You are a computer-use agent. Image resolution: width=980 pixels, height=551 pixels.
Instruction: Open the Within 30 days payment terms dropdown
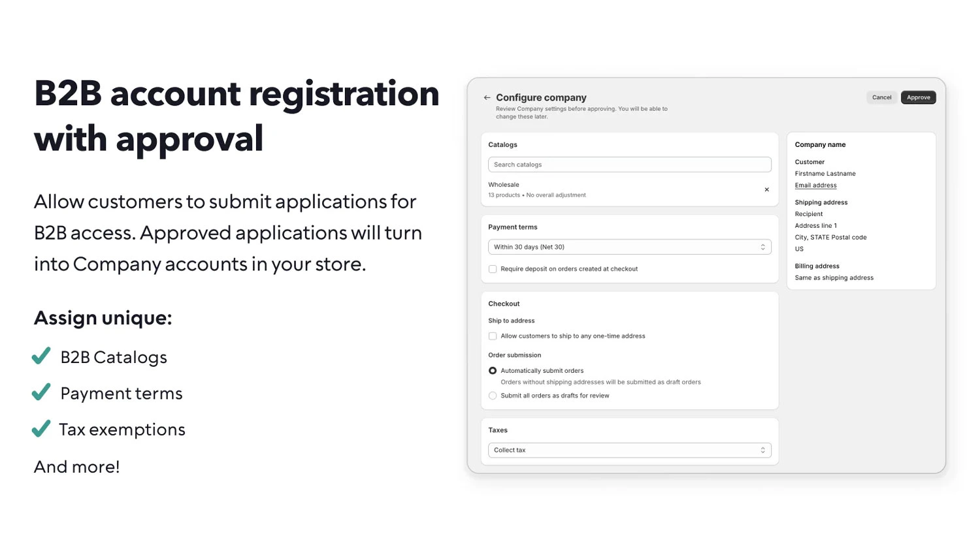pos(629,247)
